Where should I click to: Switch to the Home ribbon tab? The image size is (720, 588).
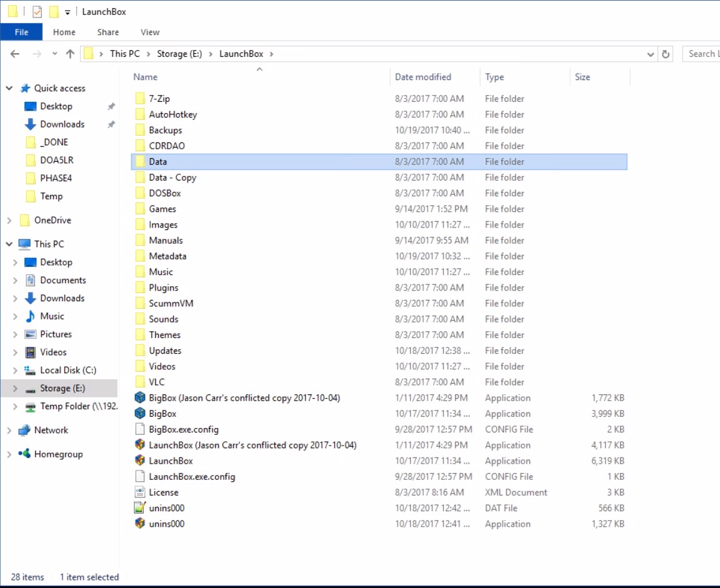click(x=64, y=32)
